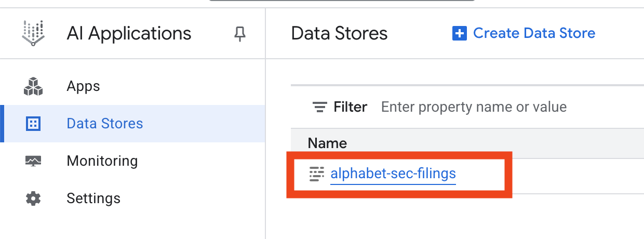
Task: Click the Settings gear icon in sidebar
Action: [33, 198]
